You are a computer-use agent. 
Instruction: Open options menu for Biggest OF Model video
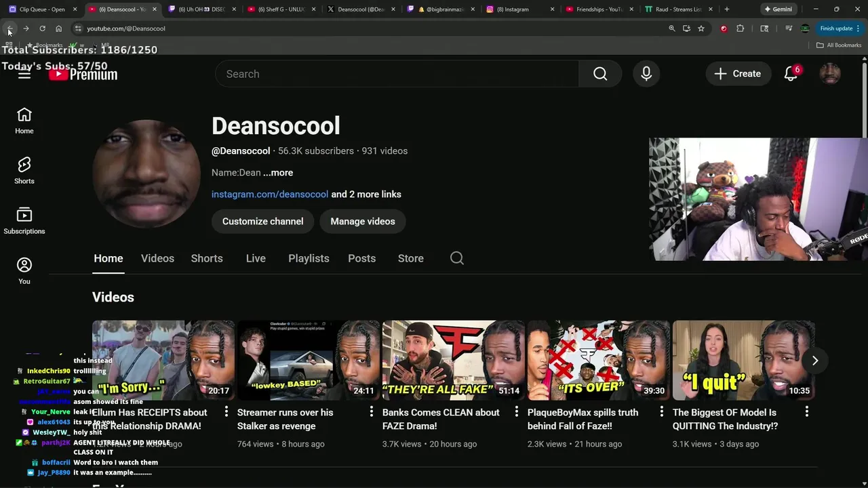pos(806,411)
